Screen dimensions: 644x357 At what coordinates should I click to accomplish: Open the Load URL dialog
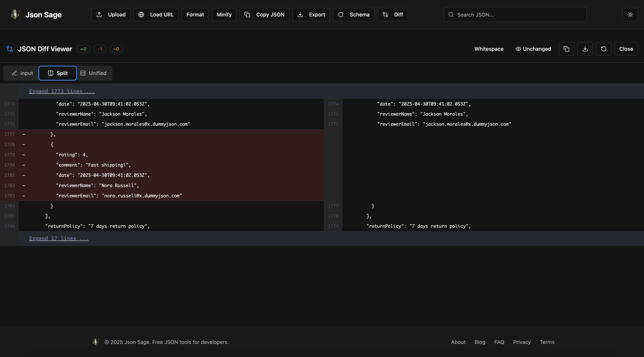click(156, 15)
